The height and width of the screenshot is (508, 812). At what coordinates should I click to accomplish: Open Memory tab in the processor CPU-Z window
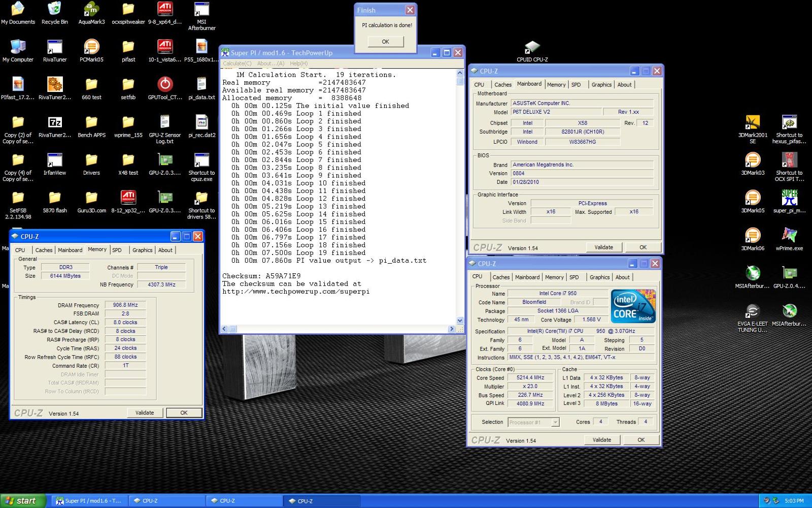(554, 277)
